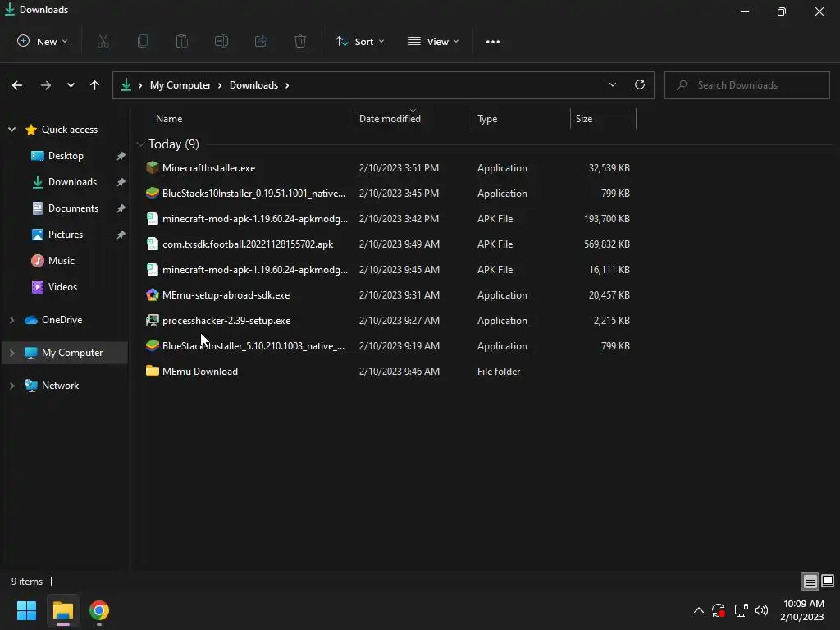Open the New item dropdown
Screen dimensions: 840x630
43,41
